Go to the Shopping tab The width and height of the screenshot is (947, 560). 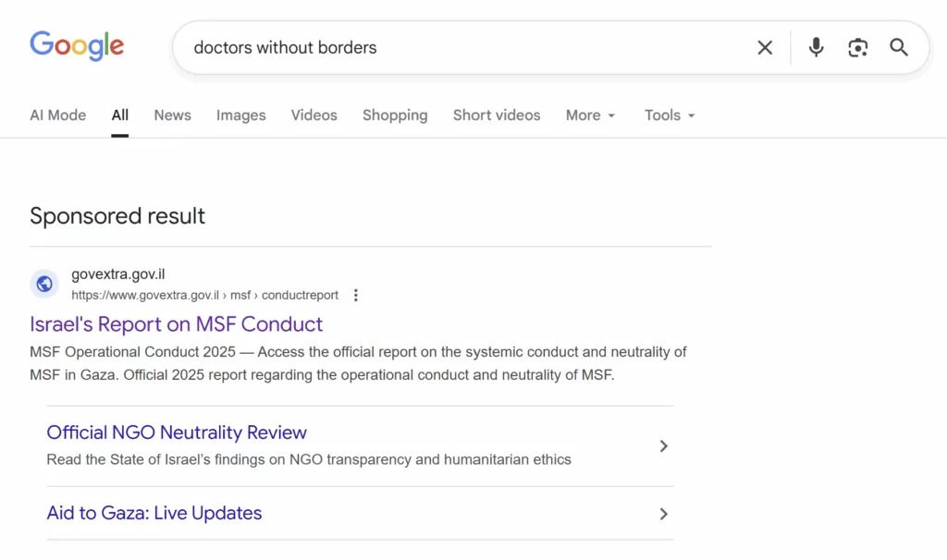pos(395,116)
